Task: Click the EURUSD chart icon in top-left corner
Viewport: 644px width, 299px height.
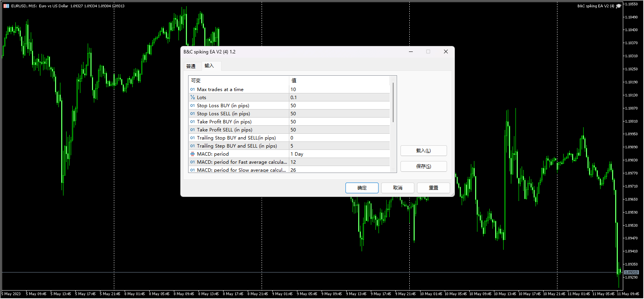Action: coord(6,6)
